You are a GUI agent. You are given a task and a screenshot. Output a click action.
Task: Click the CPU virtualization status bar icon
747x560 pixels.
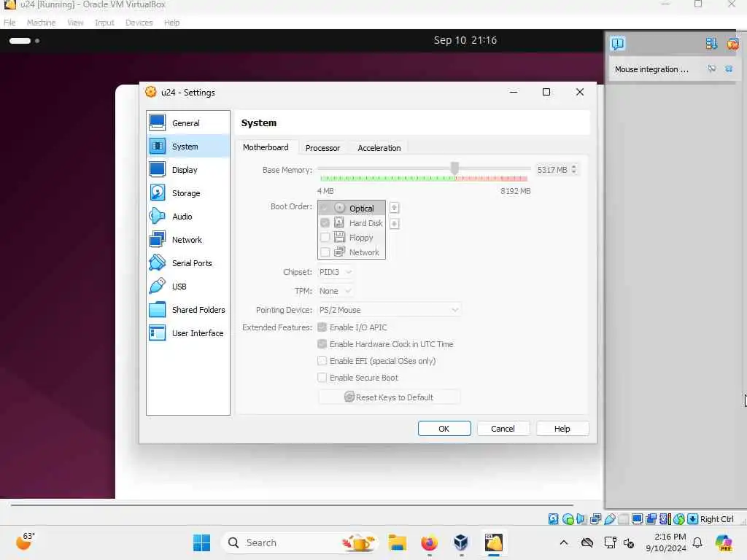coord(665,519)
